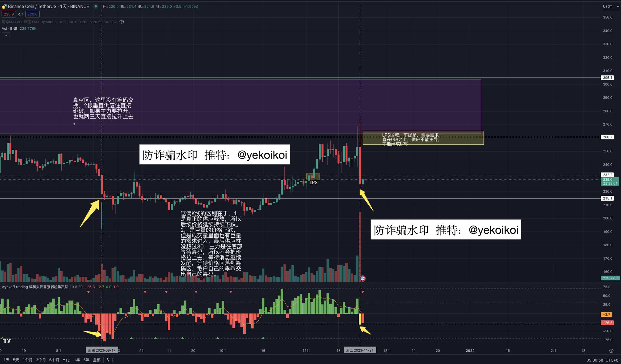This screenshot has width=621, height=364.
Task: Click the 开=225.5 open value
Action: point(110,6)
